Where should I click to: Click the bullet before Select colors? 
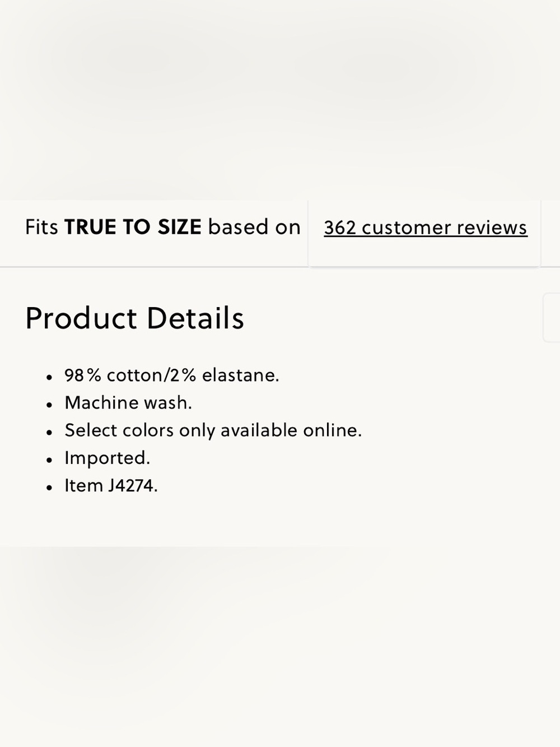50,432
